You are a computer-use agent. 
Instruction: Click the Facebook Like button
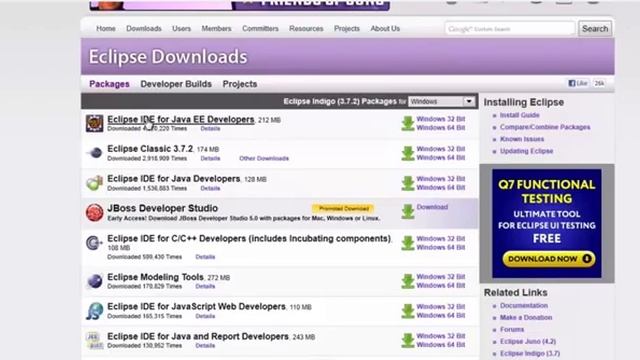tap(578, 83)
